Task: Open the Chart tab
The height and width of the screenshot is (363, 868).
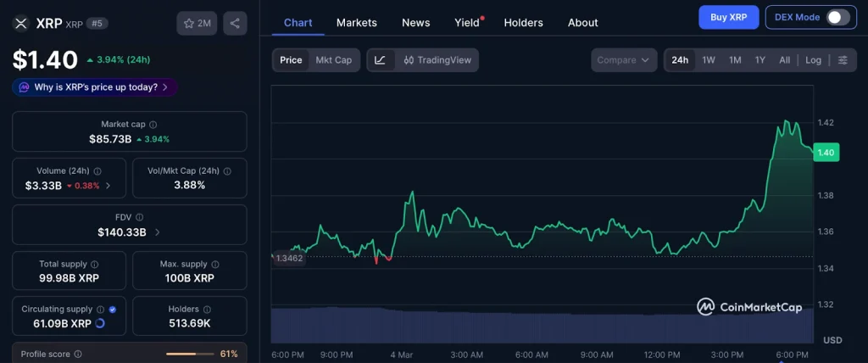Action: (x=298, y=23)
